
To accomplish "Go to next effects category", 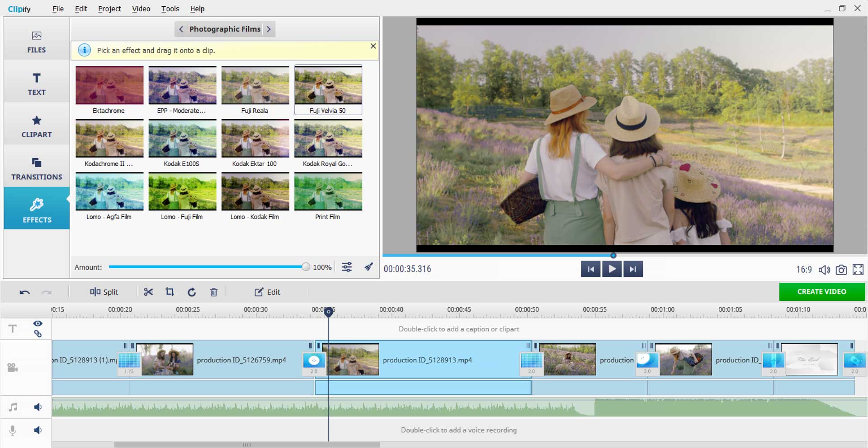I will (x=269, y=29).
